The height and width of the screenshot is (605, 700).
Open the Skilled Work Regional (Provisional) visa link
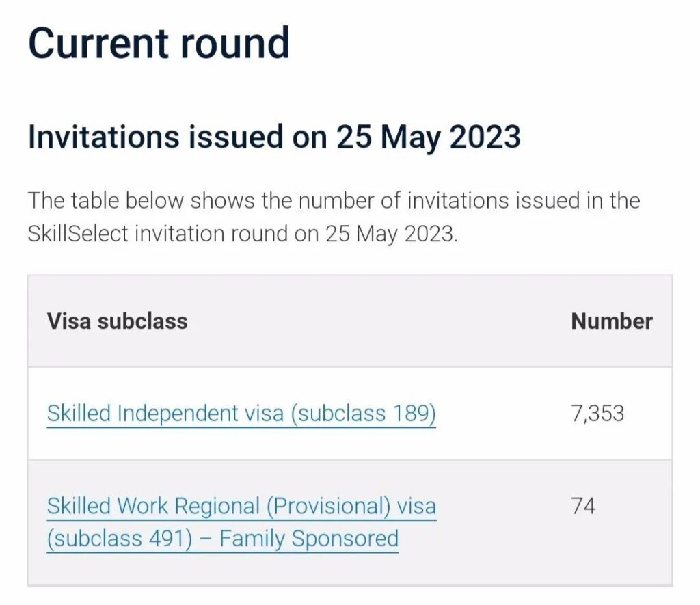tap(241, 507)
